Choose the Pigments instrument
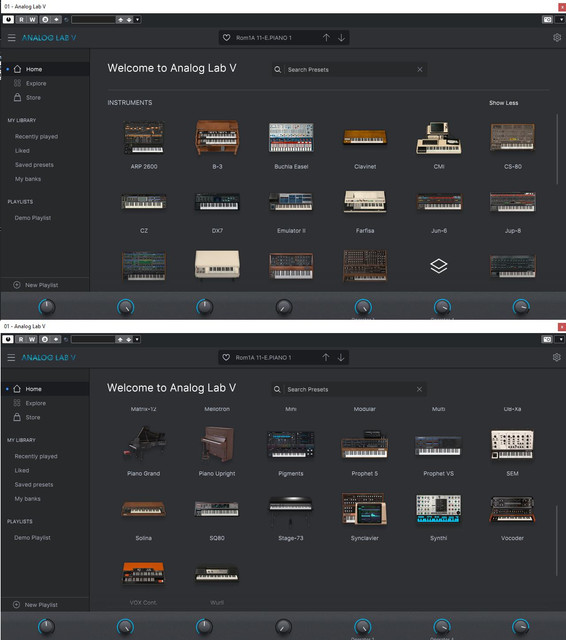The image size is (566, 640). (x=291, y=444)
